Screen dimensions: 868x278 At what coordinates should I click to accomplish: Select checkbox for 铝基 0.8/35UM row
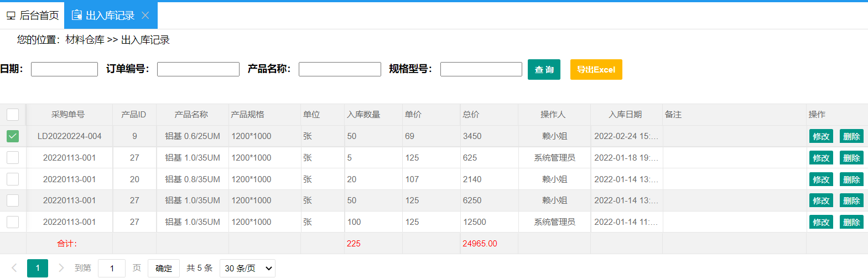click(x=13, y=179)
